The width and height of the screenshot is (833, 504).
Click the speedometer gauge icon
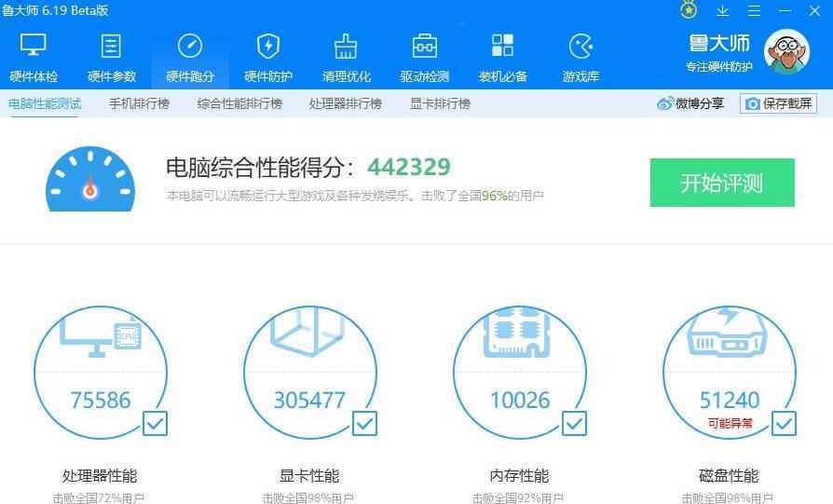(x=90, y=180)
